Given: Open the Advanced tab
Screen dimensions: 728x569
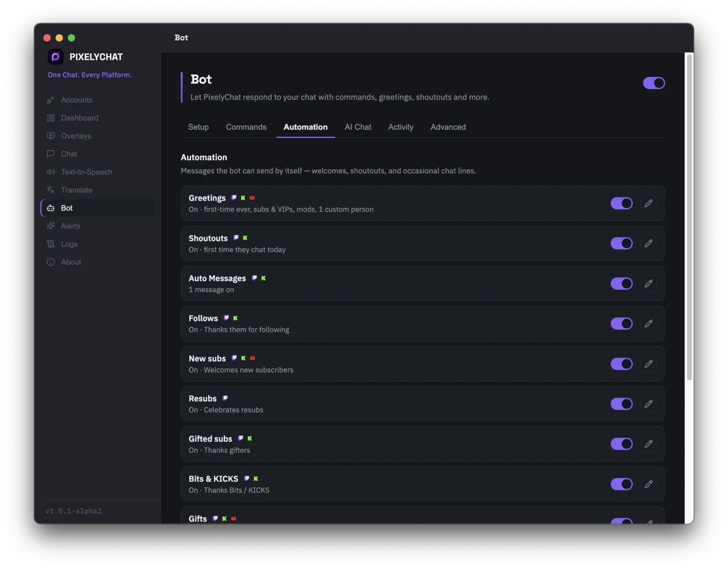Looking at the screenshot, I should (448, 127).
